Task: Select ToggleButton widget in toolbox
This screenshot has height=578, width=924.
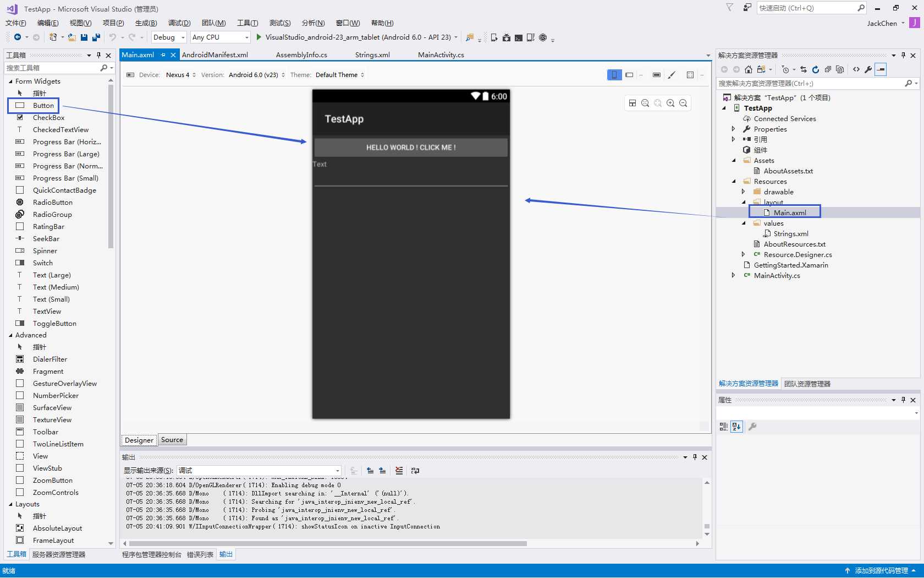Action: (x=54, y=324)
